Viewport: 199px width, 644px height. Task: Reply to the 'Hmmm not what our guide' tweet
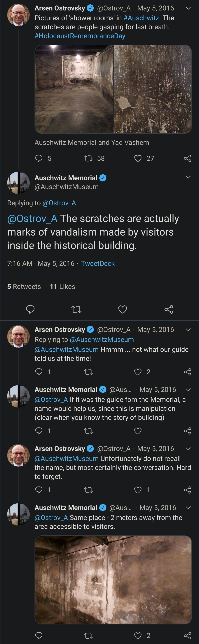[x=39, y=372]
